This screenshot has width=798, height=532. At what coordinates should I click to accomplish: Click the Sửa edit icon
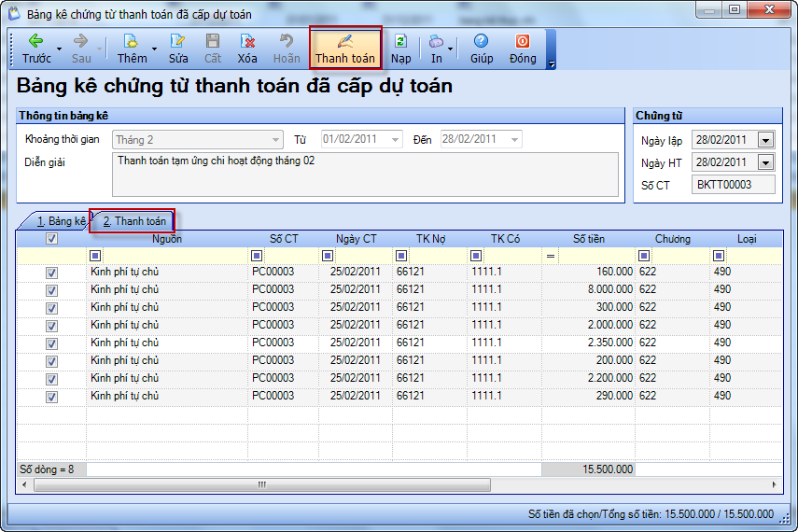[x=177, y=42]
